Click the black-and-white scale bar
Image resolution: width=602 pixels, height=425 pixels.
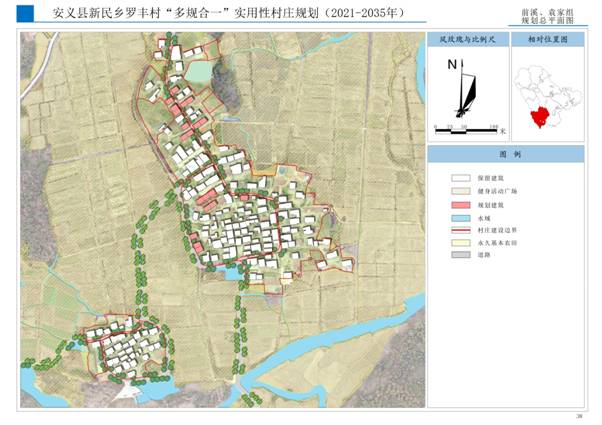[466, 131]
